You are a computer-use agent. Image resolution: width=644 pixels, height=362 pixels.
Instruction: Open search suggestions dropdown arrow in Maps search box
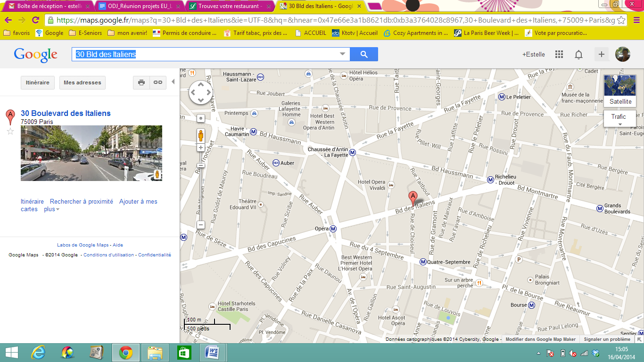[343, 54]
